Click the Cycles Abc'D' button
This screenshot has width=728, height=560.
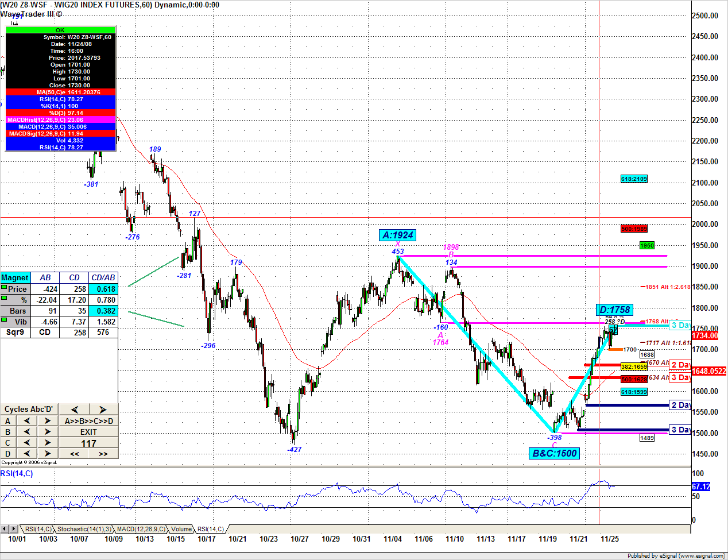click(x=29, y=410)
